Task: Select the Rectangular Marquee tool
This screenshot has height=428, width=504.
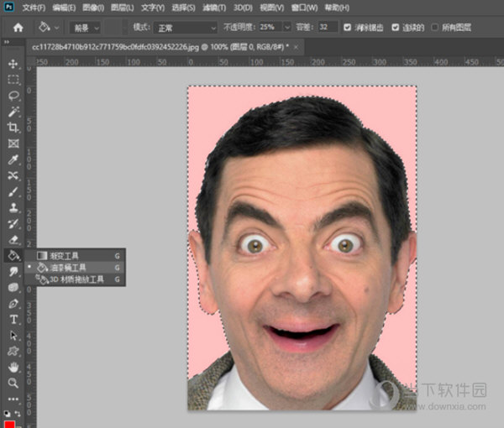Action: click(x=13, y=80)
